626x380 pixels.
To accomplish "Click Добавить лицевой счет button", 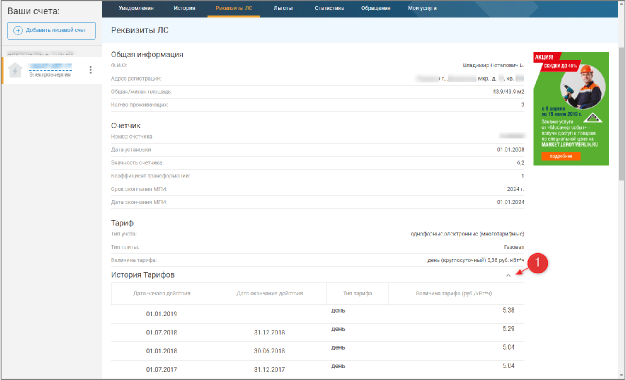I will (x=52, y=31).
